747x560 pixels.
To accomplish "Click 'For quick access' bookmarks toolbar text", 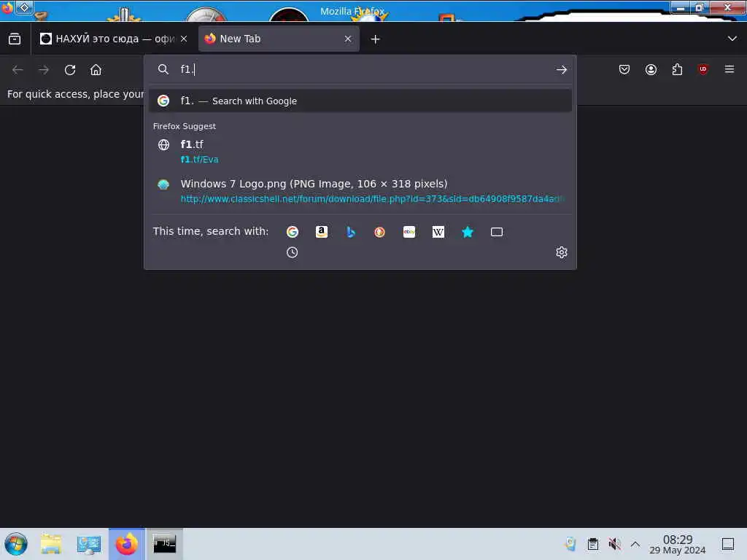I will pos(75,94).
